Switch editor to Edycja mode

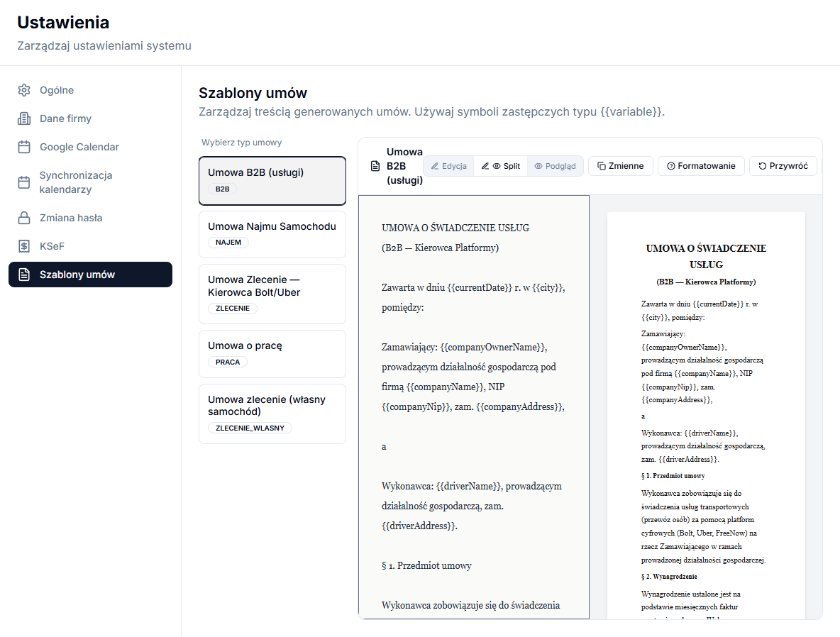pyautogui.click(x=449, y=166)
